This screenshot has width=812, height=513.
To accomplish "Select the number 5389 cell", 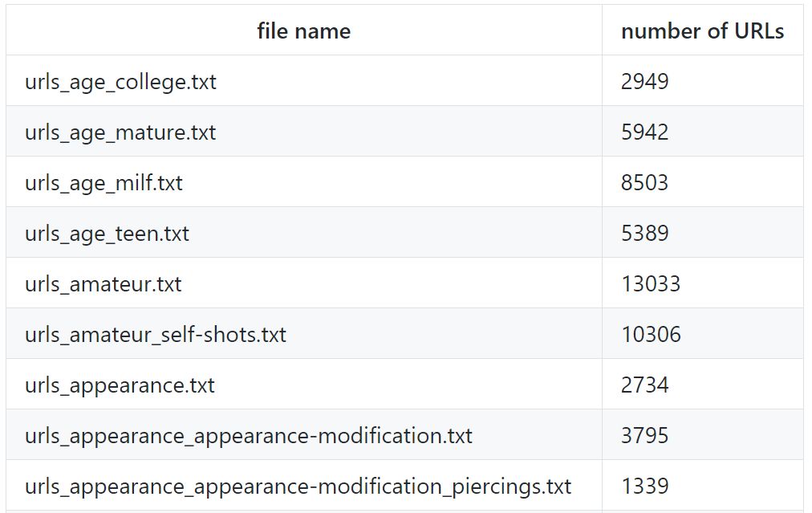I will (x=644, y=234).
